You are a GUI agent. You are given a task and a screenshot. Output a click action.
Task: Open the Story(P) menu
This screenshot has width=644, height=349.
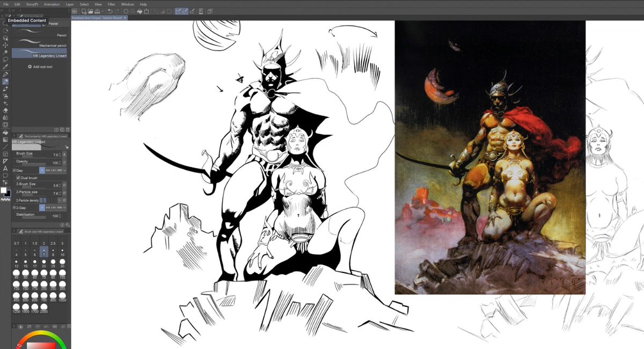pyautogui.click(x=32, y=4)
